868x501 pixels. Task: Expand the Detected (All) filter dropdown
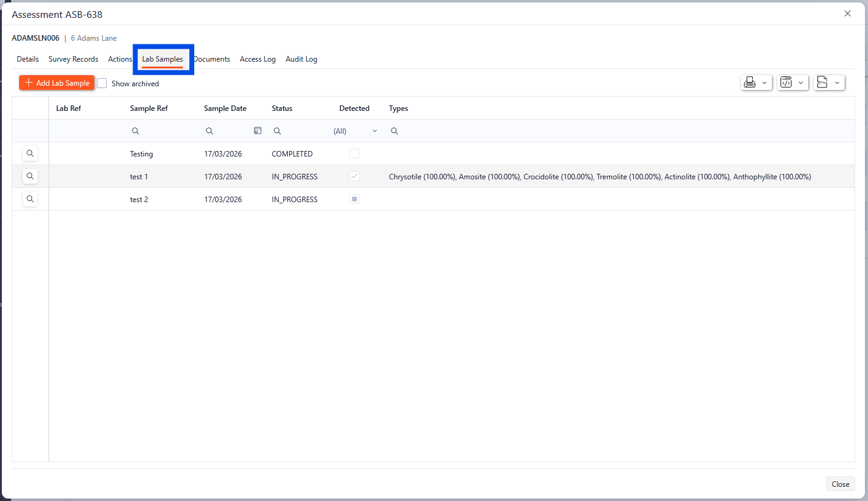[374, 131]
